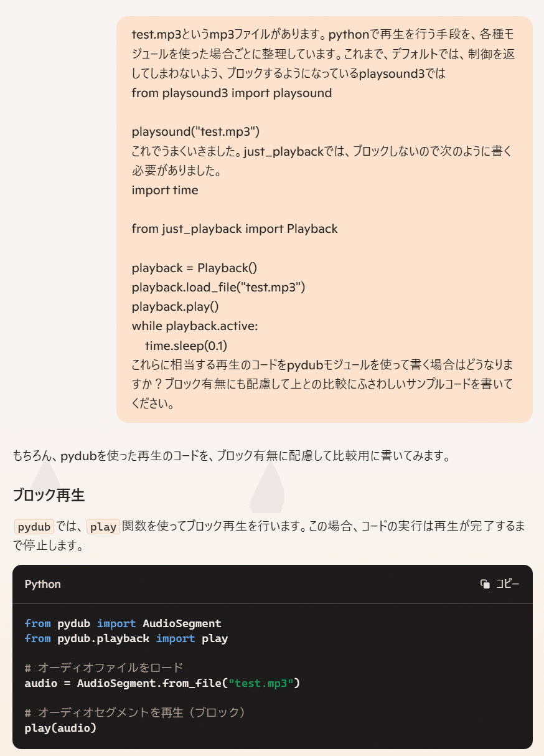Click the inline code tag pydub
Screen dimensions: 544x756
[x=34, y=527]
